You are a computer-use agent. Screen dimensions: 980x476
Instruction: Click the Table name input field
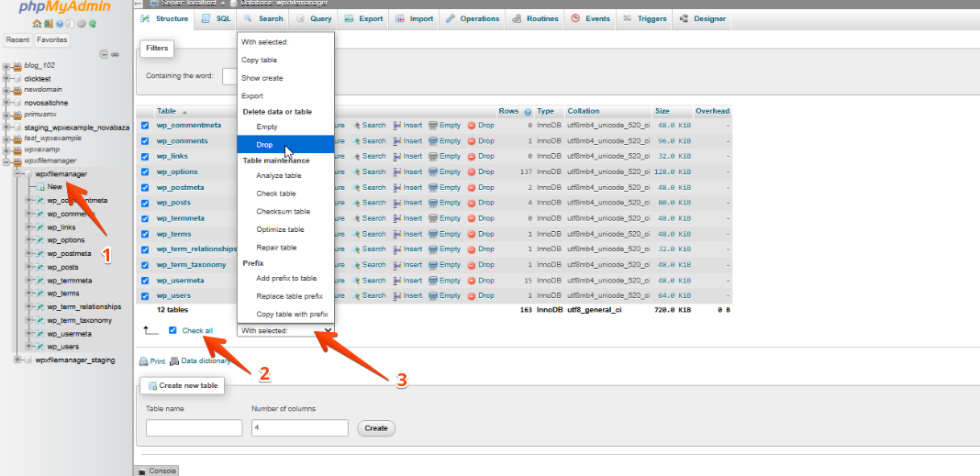pyautogui.click(x=194, y=427)
